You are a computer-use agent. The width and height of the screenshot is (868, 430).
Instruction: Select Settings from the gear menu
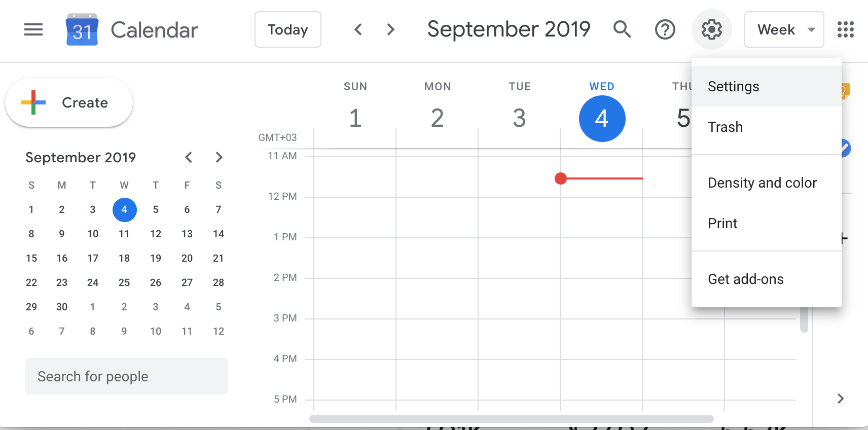(x=733, y=87)
